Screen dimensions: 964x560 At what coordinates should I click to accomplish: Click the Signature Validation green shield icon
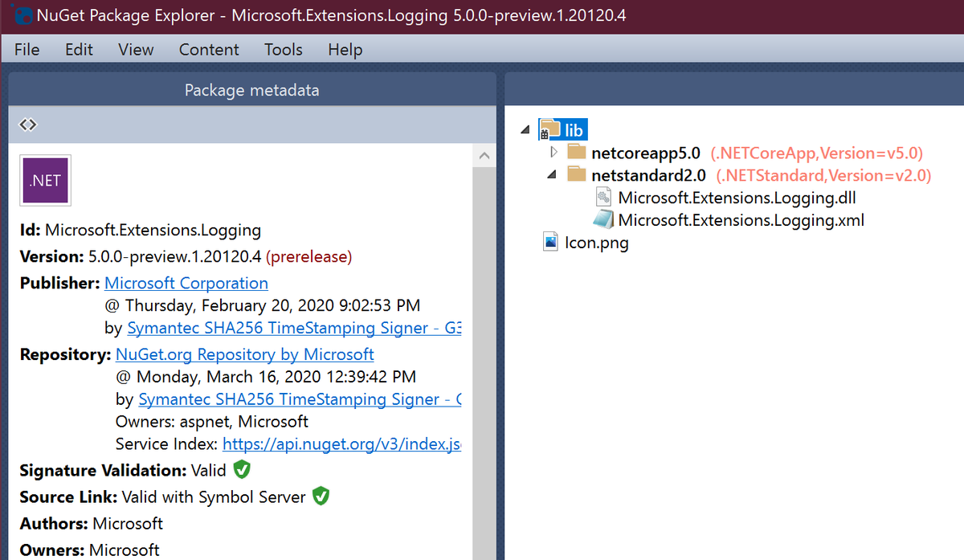click(241, 470)
